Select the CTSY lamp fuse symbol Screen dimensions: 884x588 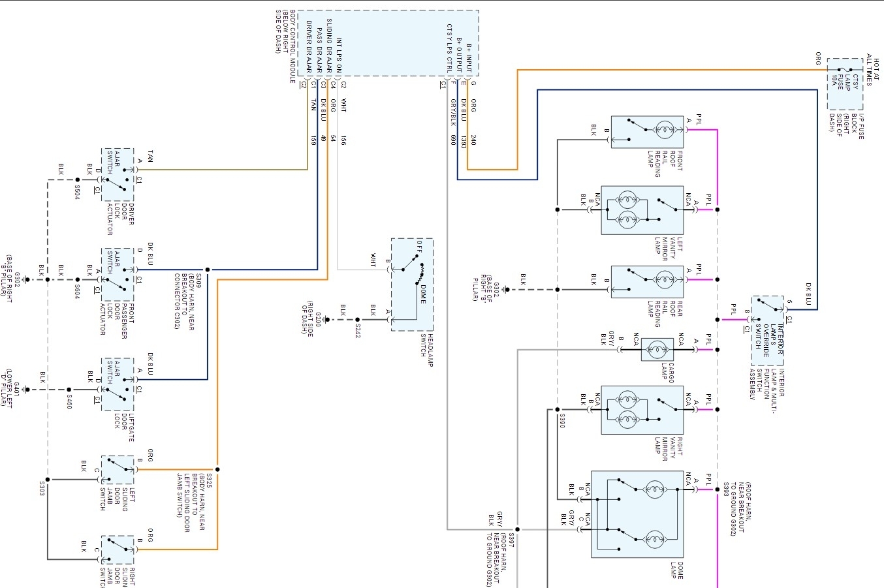845,84
